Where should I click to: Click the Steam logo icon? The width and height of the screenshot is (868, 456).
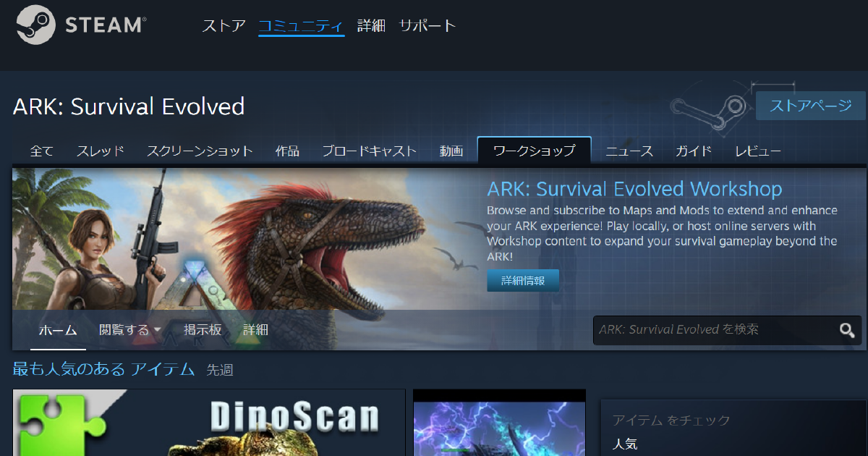click(x=35, y=25)
